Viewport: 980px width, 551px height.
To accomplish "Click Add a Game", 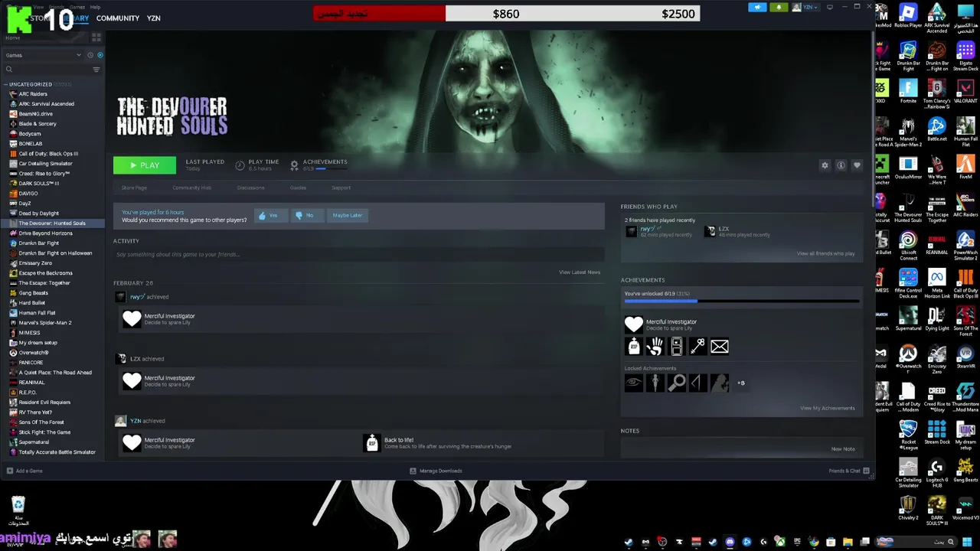I will (x=24, y=471).
